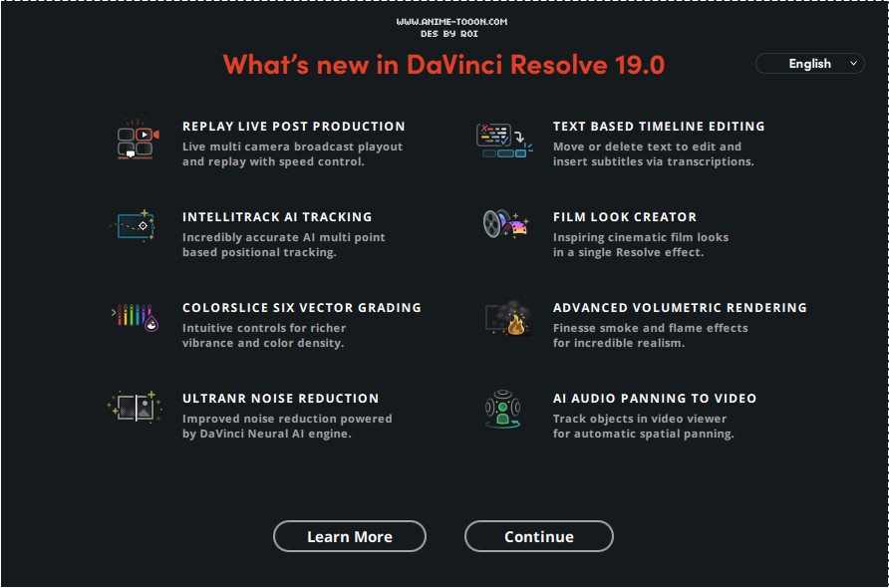Click the Advanced Volumetric Rendering flame icon
The width and height of the screenshot is (889, 588).
click(x=508, y=318)
